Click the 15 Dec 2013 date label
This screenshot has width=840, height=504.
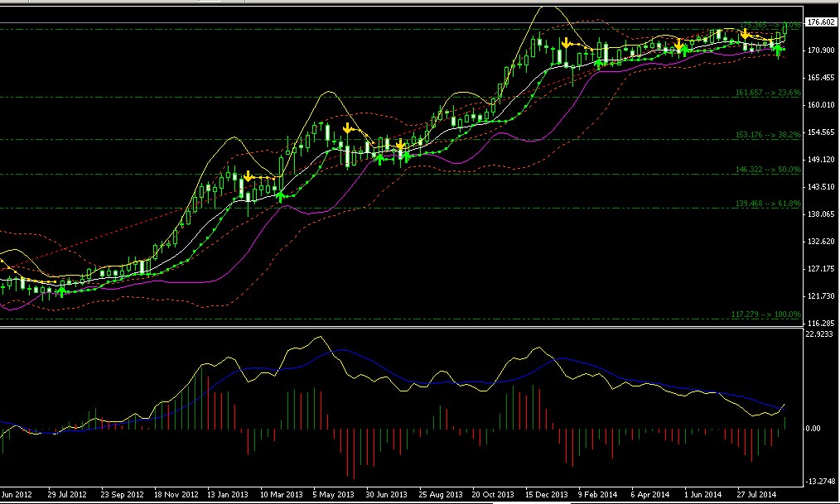click(x=547, y=494)
